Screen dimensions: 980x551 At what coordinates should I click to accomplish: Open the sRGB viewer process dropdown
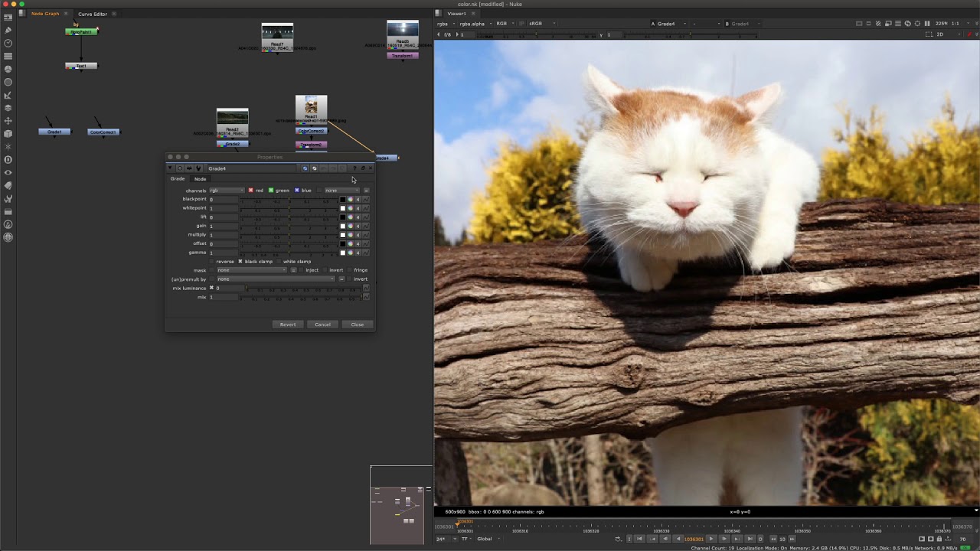[542, 24]
